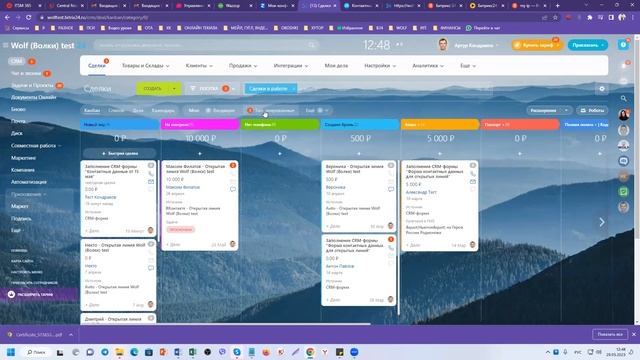Toggle the Мои deals filter

pos(193,111)
